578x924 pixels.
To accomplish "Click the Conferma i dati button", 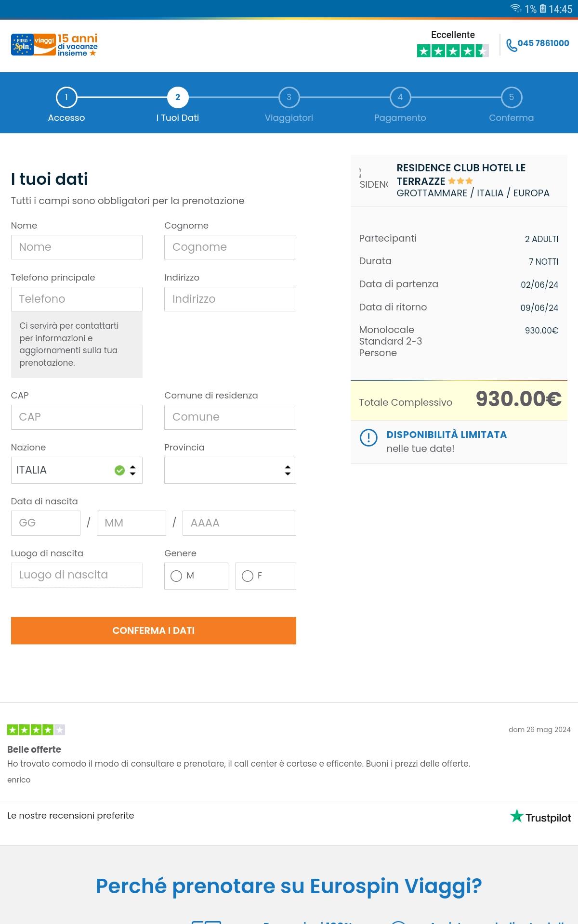I will tap(154, 630).
